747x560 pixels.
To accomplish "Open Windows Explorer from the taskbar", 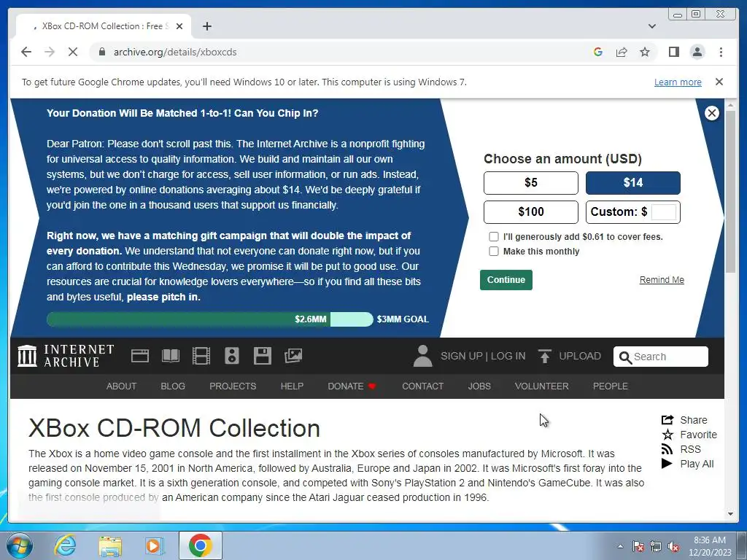I will (x=110, y=545).
